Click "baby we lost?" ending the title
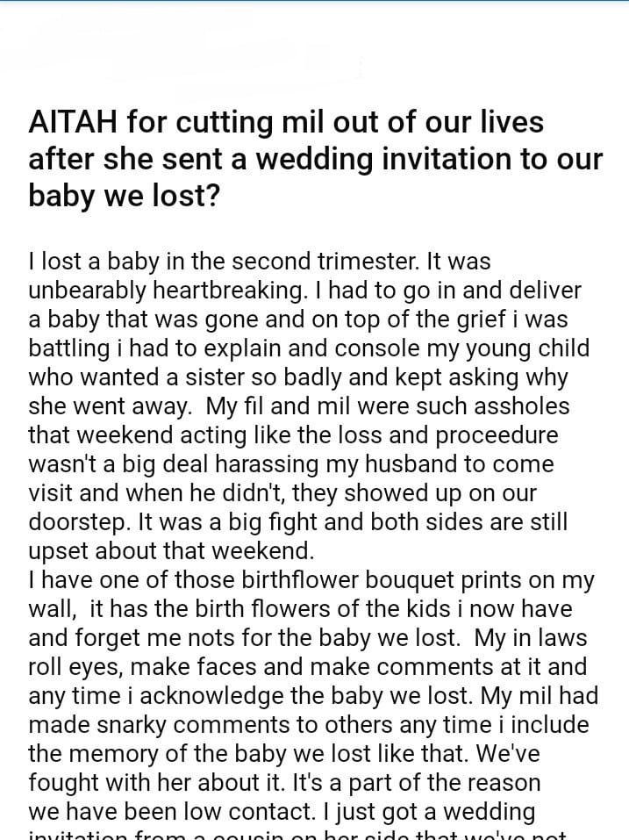Viewport: 629px width, 840px height. (124, 196)
